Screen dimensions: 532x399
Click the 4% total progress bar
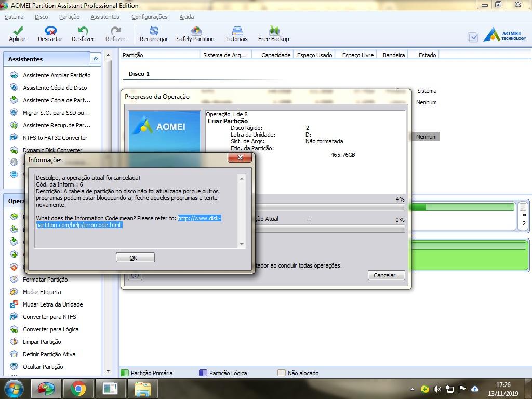coord(330,207)
